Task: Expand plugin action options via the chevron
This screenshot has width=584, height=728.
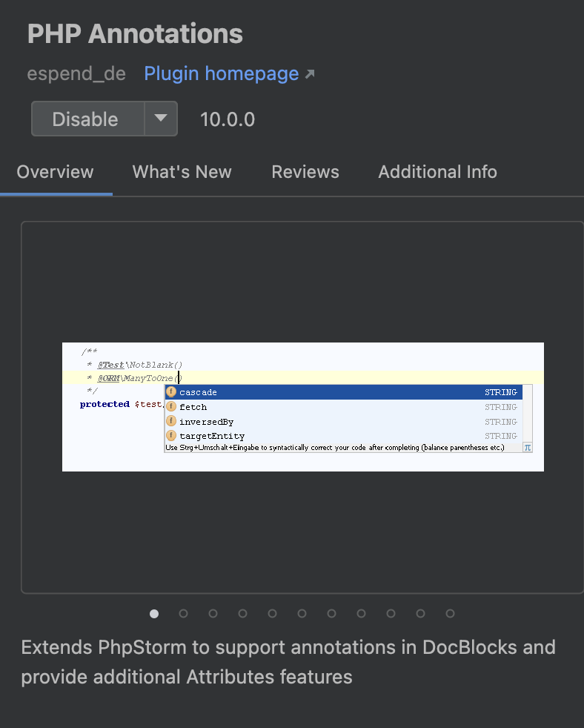Action: 162,119
